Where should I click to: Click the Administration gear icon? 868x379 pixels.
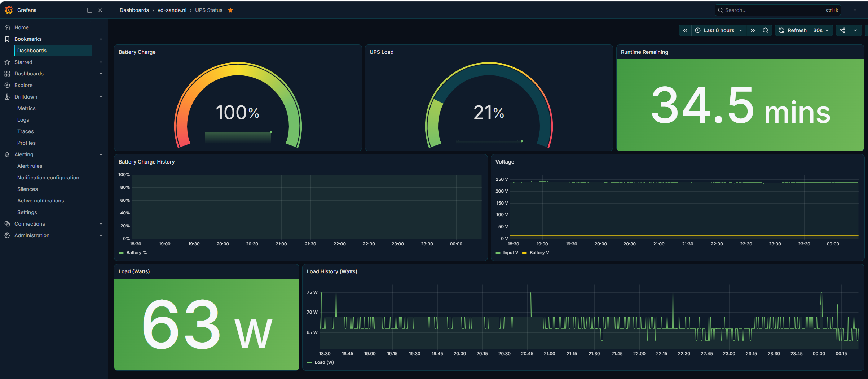[7, 235]
